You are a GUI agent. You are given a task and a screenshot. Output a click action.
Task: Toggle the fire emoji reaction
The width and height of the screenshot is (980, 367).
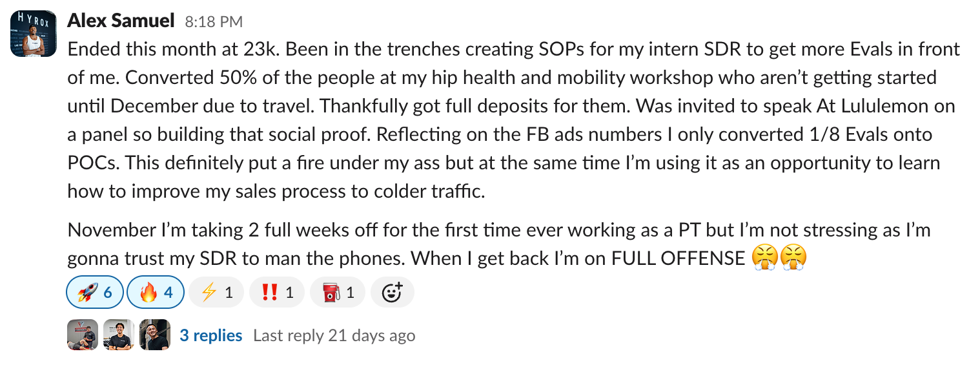point(156,292)
